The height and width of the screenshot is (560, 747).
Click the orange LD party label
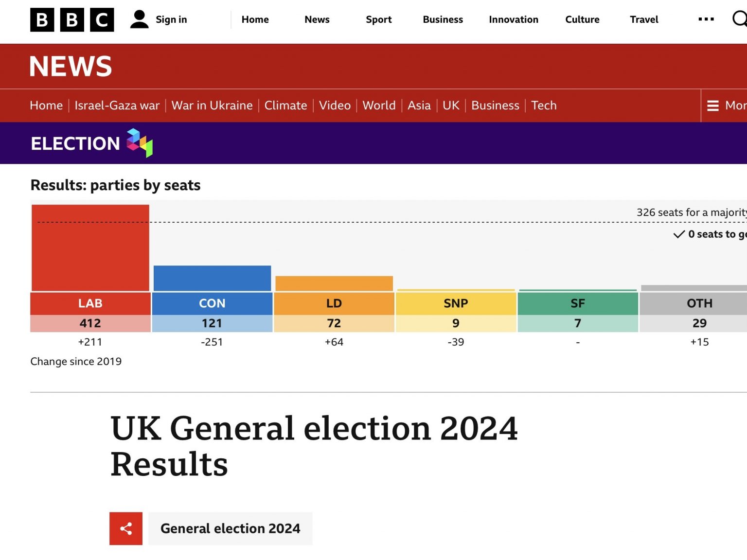[334, 303]
